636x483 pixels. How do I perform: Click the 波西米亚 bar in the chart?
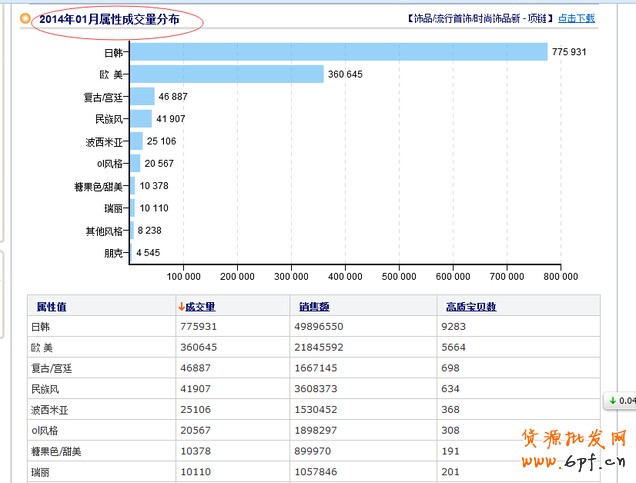[x=136, y=141]
